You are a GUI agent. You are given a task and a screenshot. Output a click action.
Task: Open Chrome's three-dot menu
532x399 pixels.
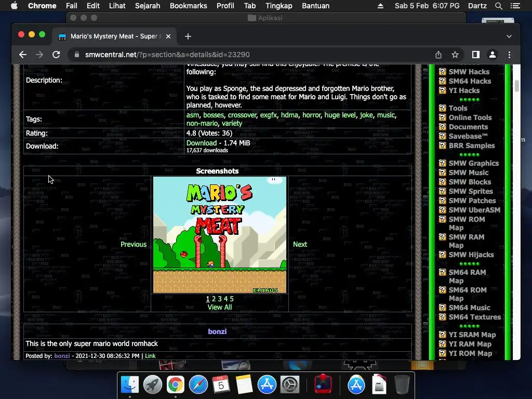click(x=509, y=55)
